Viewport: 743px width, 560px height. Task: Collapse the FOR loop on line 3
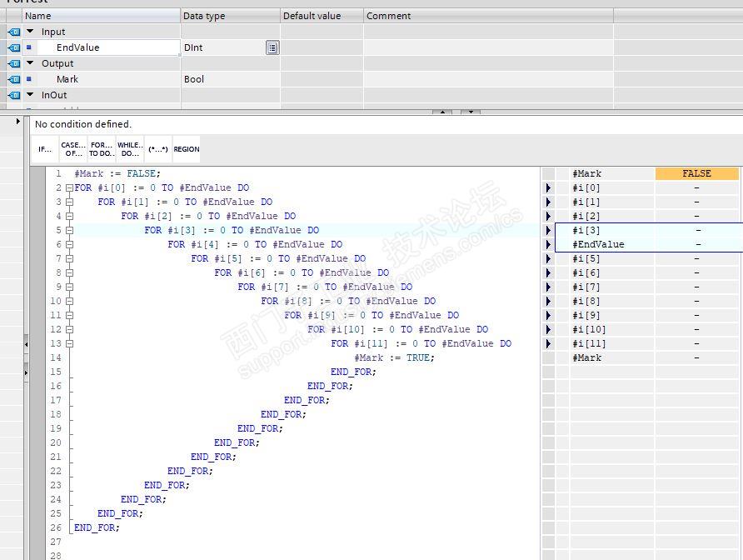pyautogui.click(x=70, y=202)
